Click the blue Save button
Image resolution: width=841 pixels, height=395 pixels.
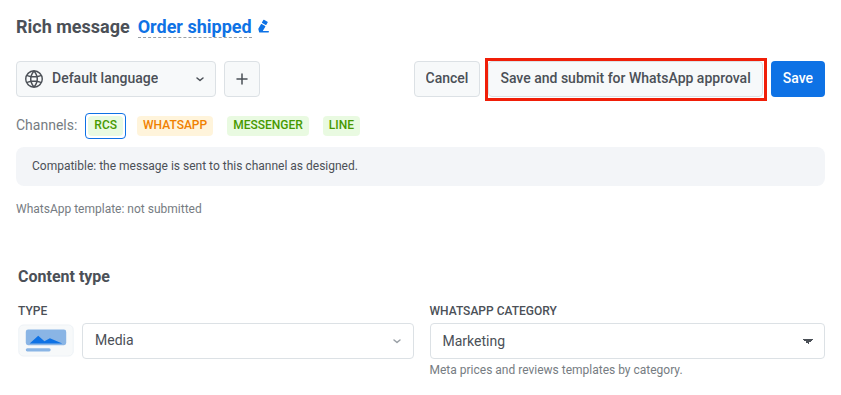click(x=798, y=79)
